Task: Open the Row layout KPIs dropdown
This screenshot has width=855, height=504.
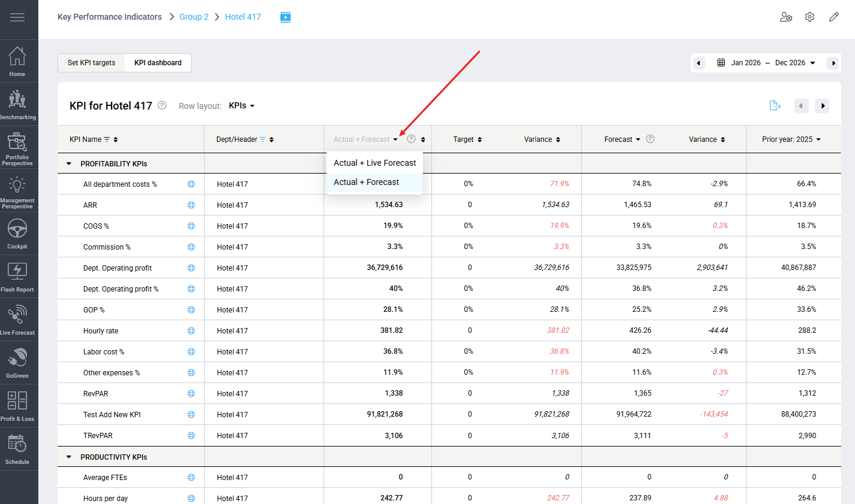Action: tap(241, 106)
